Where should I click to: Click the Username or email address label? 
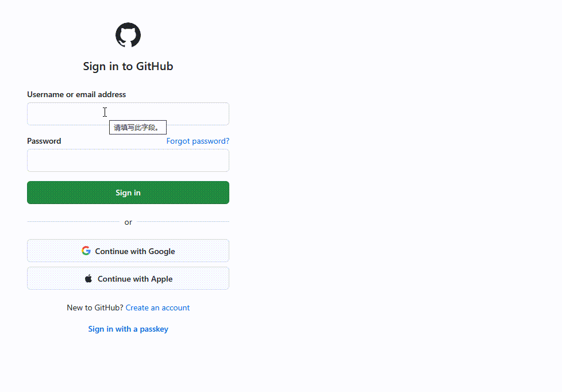coord(76,94)
